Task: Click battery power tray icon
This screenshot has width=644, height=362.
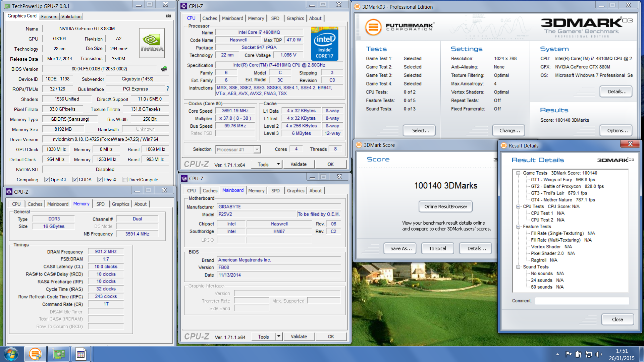Action: pyautogui.click(x=578, y=354)
